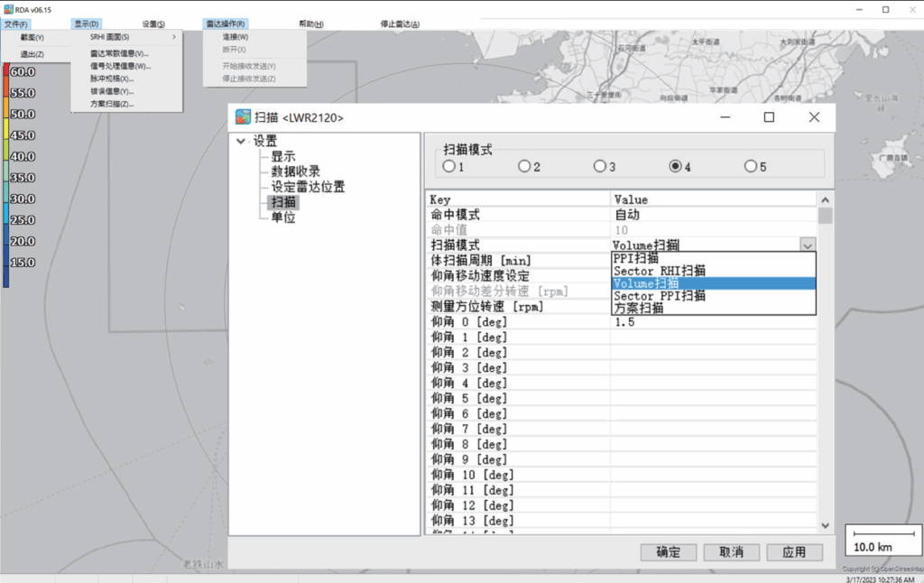Open 脉冲规格(X) menu entry

point(112,79)
